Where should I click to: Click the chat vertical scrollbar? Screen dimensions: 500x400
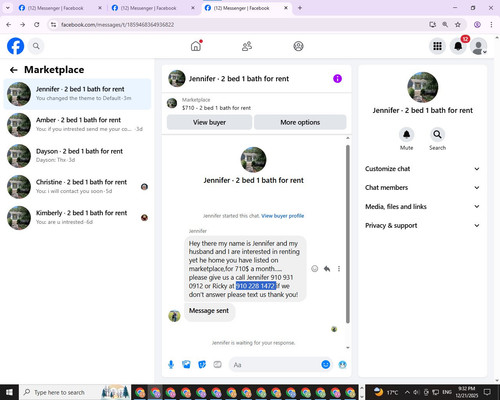pyautogui.click(x=348, y=233)
